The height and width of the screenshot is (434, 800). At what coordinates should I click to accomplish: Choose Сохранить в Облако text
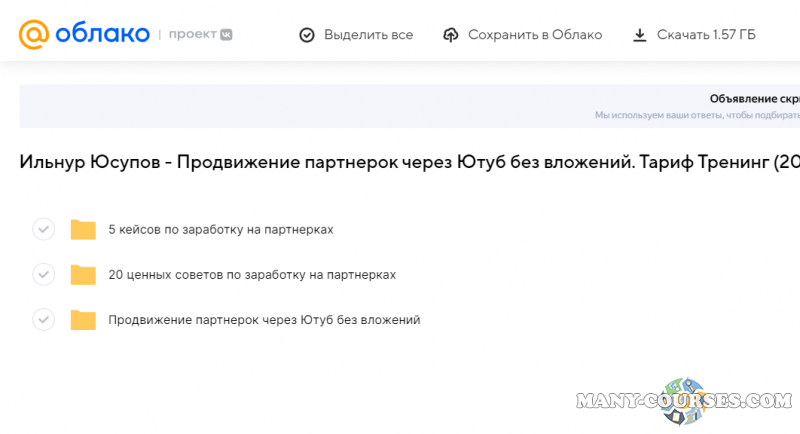[x=535, y=35]
